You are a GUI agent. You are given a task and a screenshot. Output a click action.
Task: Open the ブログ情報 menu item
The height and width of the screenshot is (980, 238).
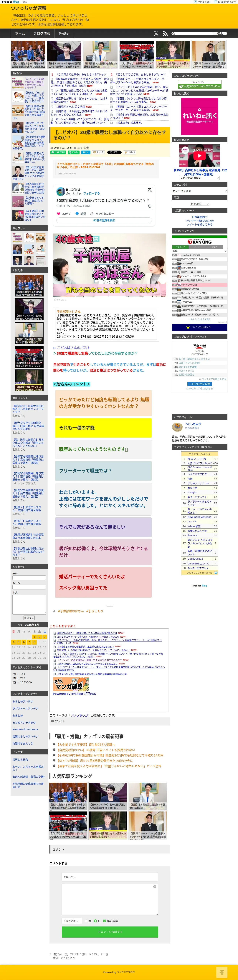point(42,34)
